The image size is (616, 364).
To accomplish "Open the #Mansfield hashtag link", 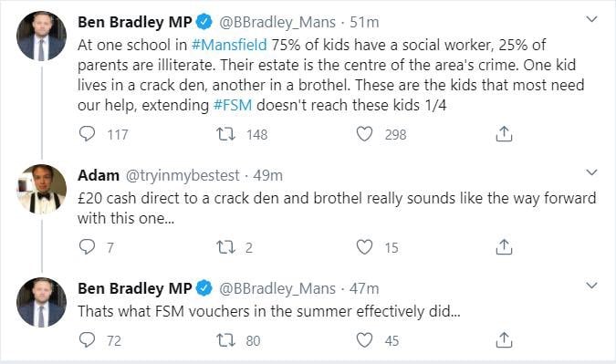I will point(229,45).
